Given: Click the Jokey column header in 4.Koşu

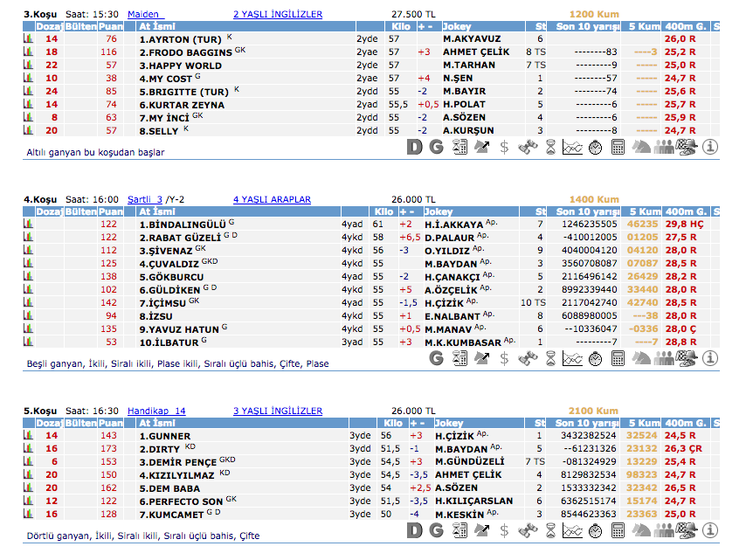Looking at the screenshot, I should 438,211.
